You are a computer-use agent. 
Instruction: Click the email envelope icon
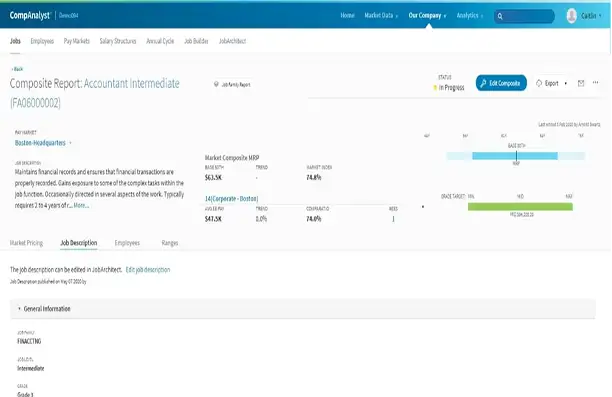[x=581, y=83]
